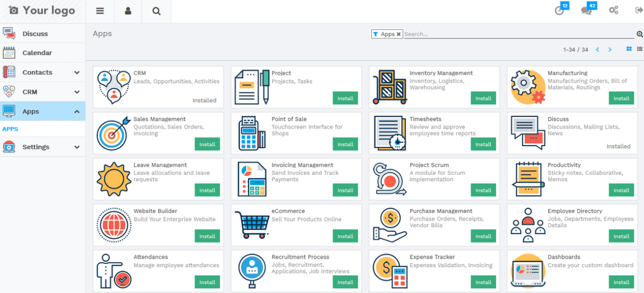Click the Purchase Management hand coin icon
644x293 pixels.
point(390,225)
